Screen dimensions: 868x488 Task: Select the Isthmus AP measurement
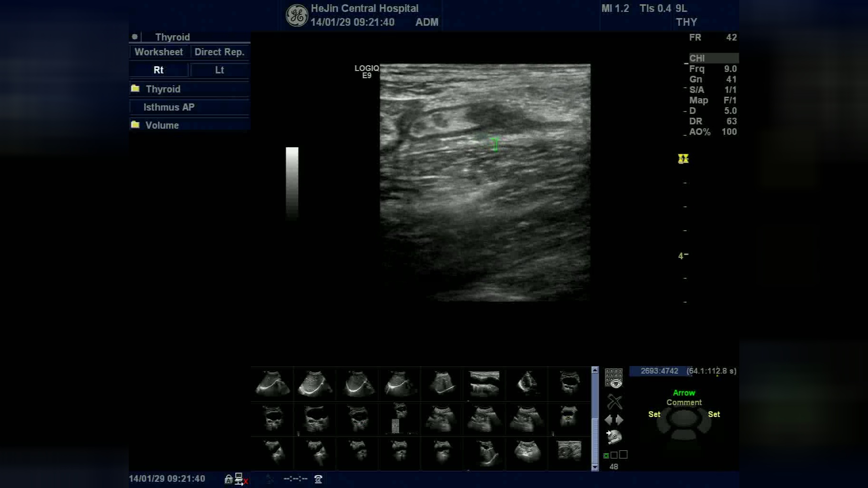169,107
